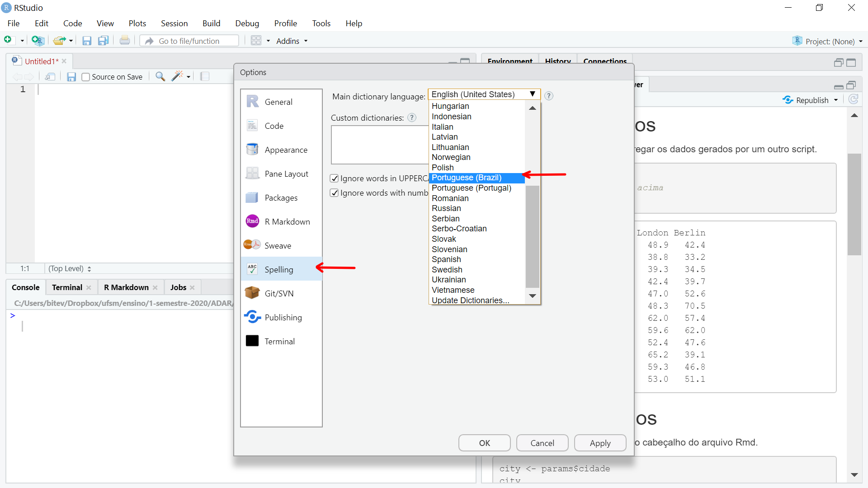Open the Sweave options icon

252,245
